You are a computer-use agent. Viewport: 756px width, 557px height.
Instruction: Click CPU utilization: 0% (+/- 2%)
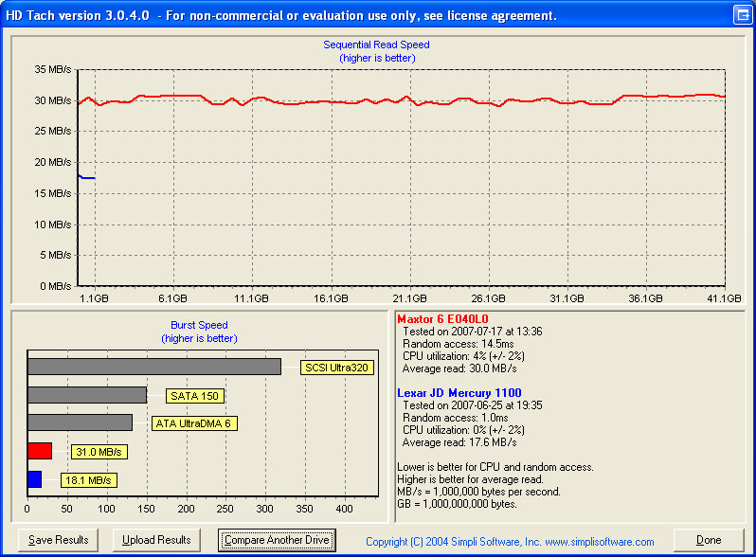pyautogui.click(x=463, y=430)
